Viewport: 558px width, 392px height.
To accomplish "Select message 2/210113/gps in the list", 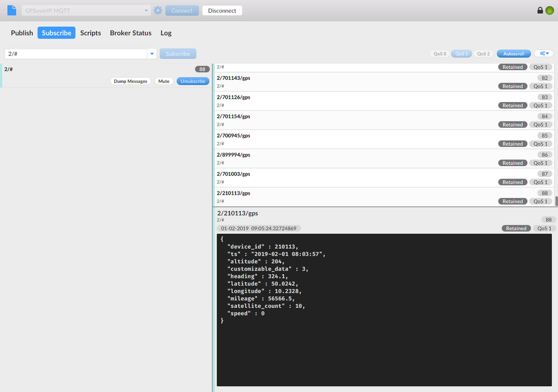I will point(384,197).
